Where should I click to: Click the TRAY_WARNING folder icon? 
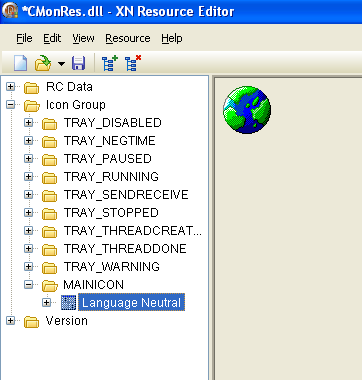pos(50,268)
